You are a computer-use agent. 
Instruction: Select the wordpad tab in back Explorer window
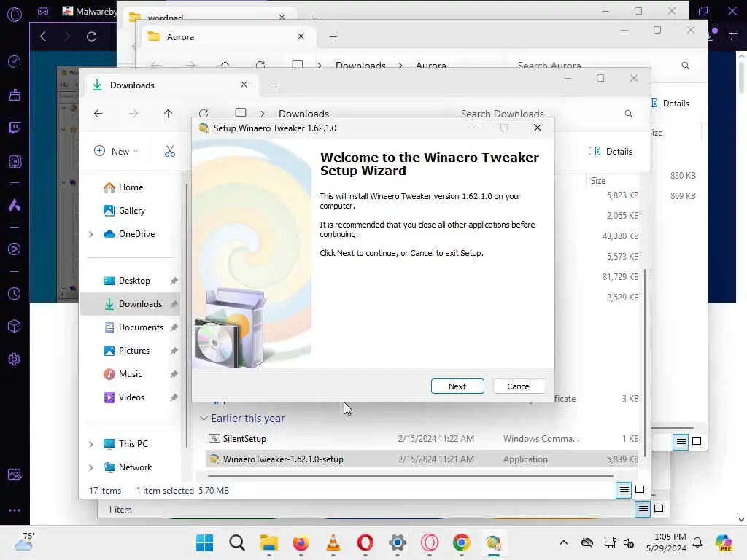point(165,17)
